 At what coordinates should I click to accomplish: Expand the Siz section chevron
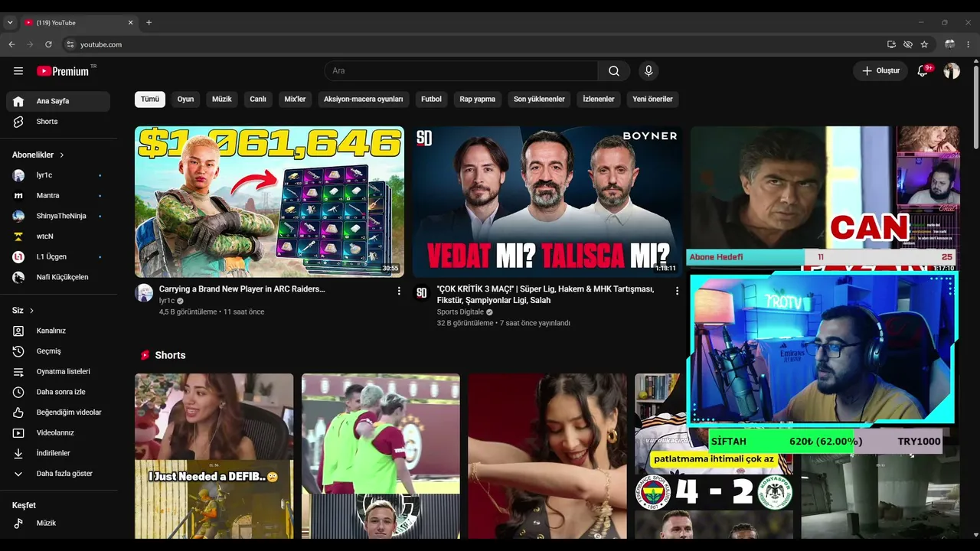pos(31,311)
